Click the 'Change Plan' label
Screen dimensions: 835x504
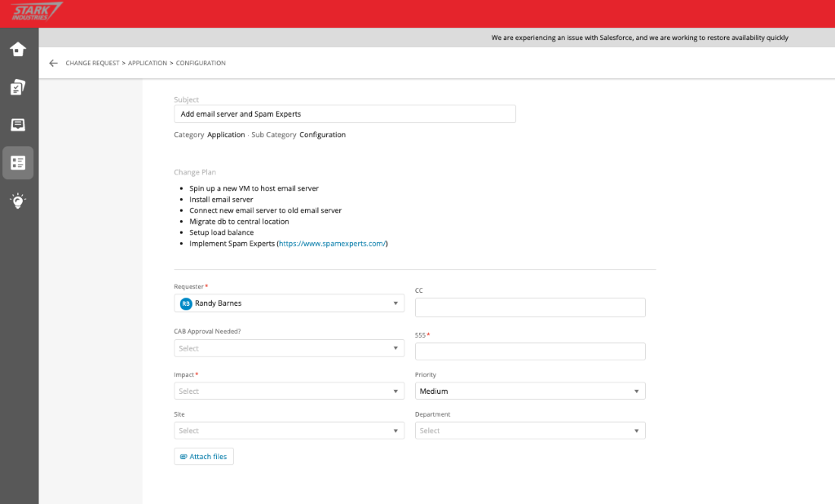click(x=195, y=172)
